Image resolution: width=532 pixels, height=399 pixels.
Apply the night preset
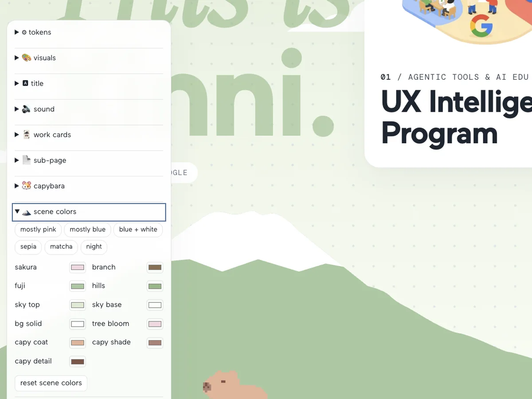tap(94, 247)
